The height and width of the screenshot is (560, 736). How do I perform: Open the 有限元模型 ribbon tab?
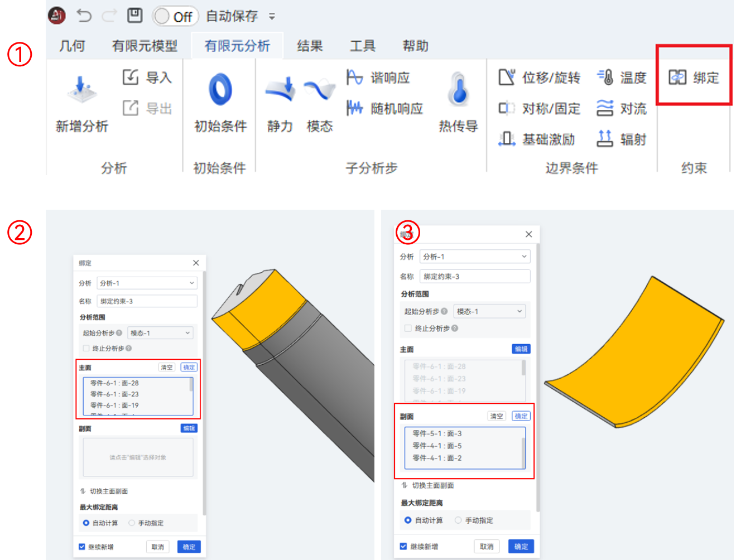click(145, 46)
